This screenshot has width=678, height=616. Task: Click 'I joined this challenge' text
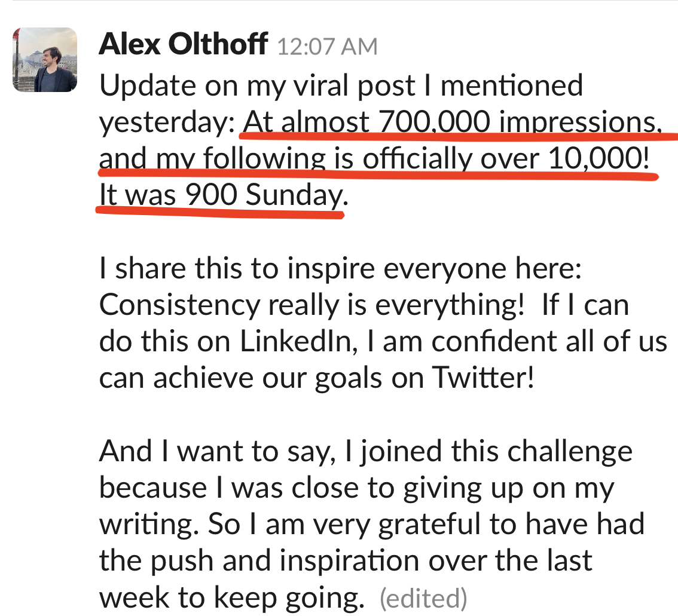click(487, 451)
